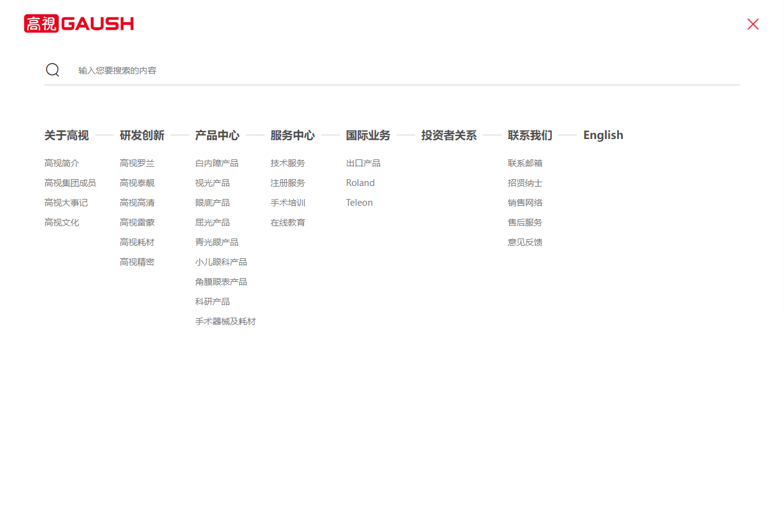Open 白内障产品 category
This screenshot has width=784, height=532.
pos(217,163)
